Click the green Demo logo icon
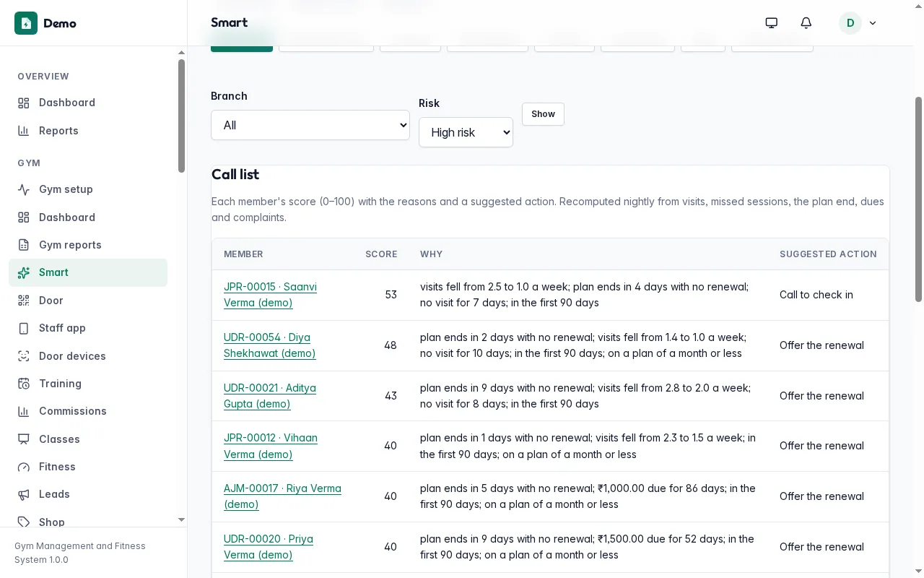Viewport: 924px width, 578px height. pos(26,23)
